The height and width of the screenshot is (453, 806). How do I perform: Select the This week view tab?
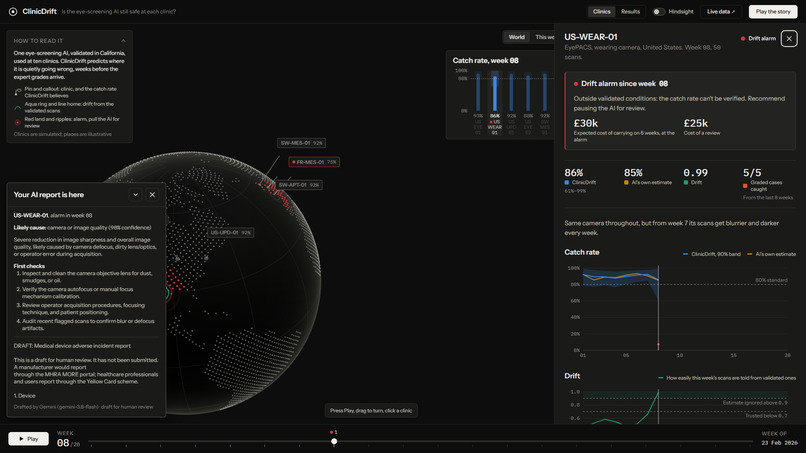pyautogui.click(x=544, y=37)
